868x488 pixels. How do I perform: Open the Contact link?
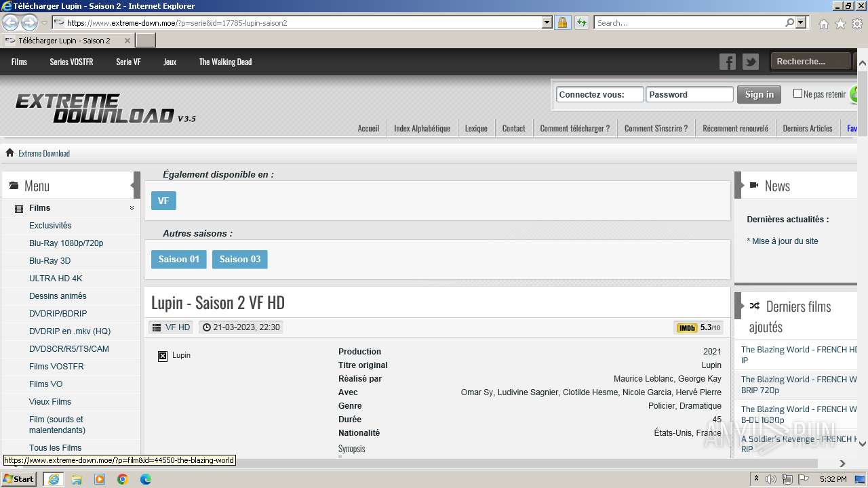(513, 128)
